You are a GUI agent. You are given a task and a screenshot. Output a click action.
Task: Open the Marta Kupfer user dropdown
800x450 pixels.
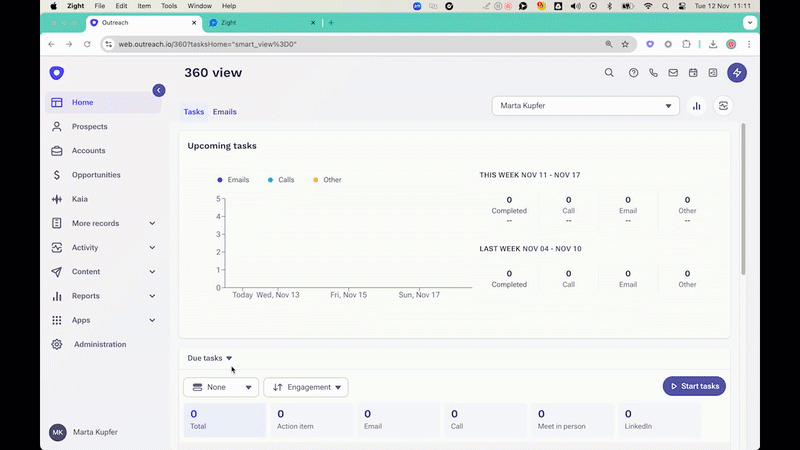[x=586, y=106]
